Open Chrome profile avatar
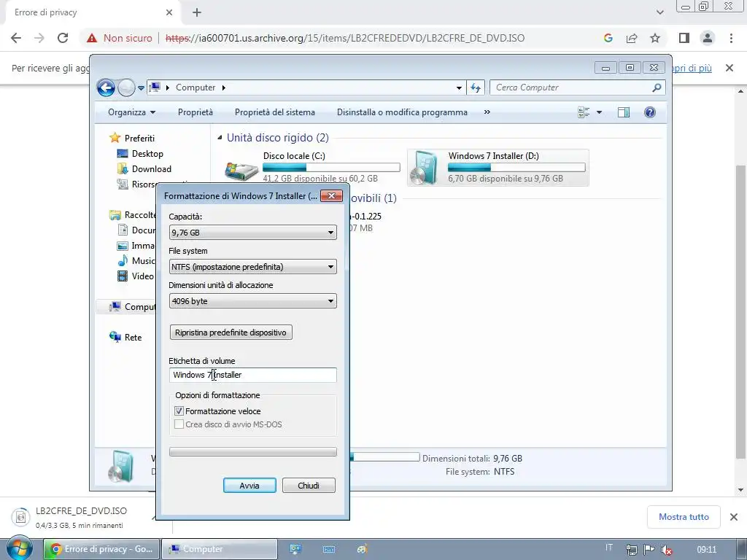This screenshot has width=747, height=560. pyautogui.click(x=708, y=38)
